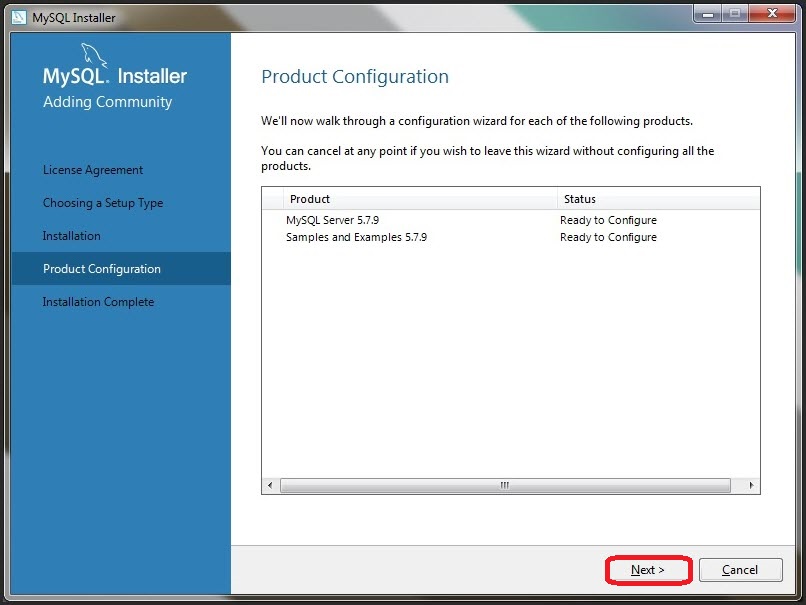
Task: Click the MySQL Installer title bar icon
Action: point(19,17)
